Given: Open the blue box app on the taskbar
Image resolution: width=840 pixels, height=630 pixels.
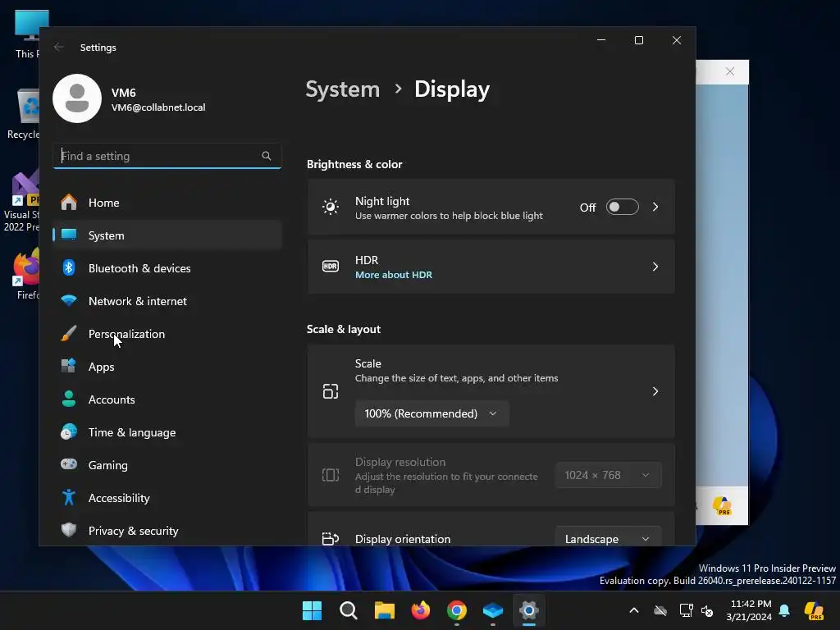Looking at the screenshot, I should point(493,610).
